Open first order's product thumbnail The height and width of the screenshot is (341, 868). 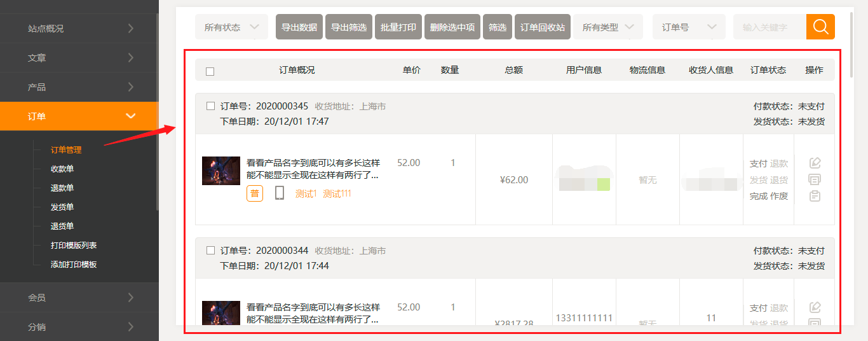220,170
